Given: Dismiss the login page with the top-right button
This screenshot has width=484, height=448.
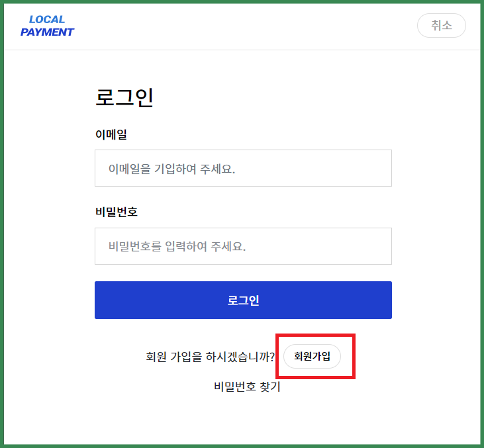Looking at the screenshot, I should tap(442, 25).
